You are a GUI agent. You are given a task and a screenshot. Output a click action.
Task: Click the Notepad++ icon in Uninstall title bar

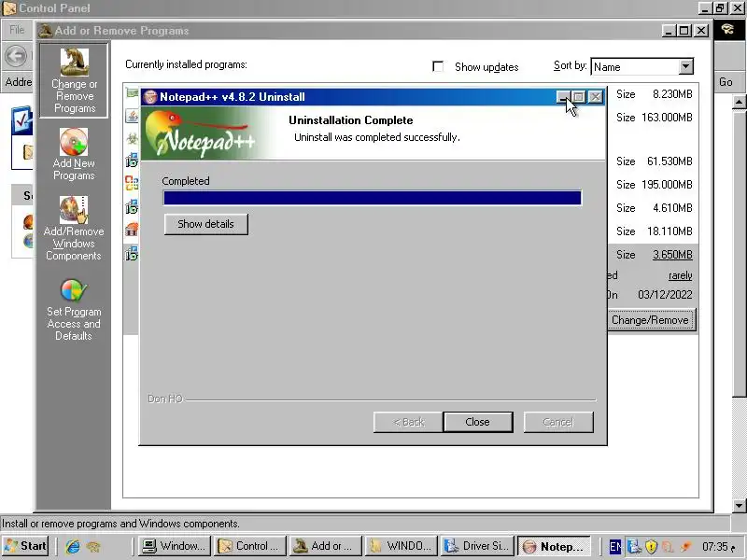click(x=150, y=97)
